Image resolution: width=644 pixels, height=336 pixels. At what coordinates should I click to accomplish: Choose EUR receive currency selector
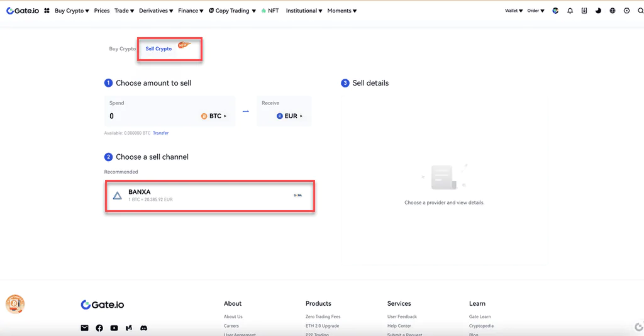pos(289,116)
